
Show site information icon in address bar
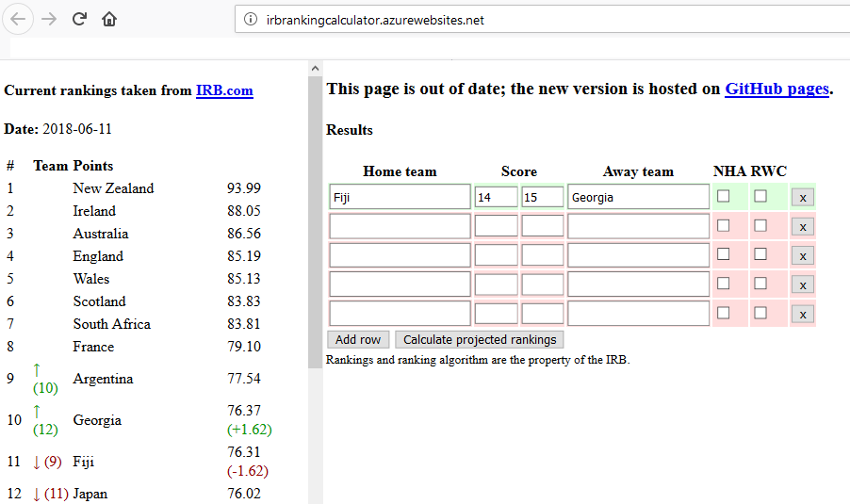tap(251, 20)
